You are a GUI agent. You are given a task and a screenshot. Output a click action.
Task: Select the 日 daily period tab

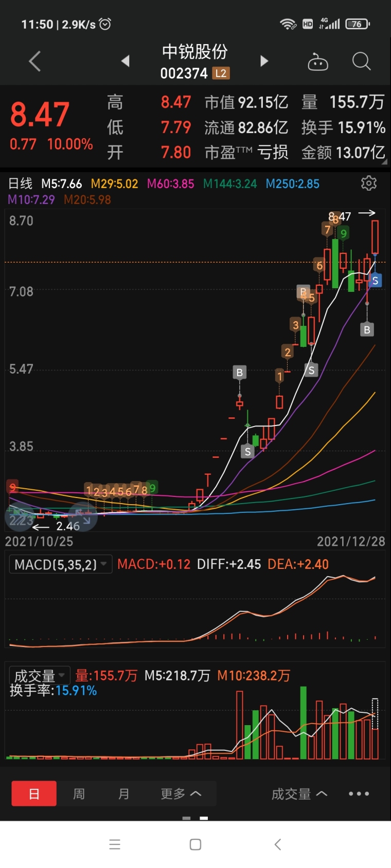tap(34, 793)
